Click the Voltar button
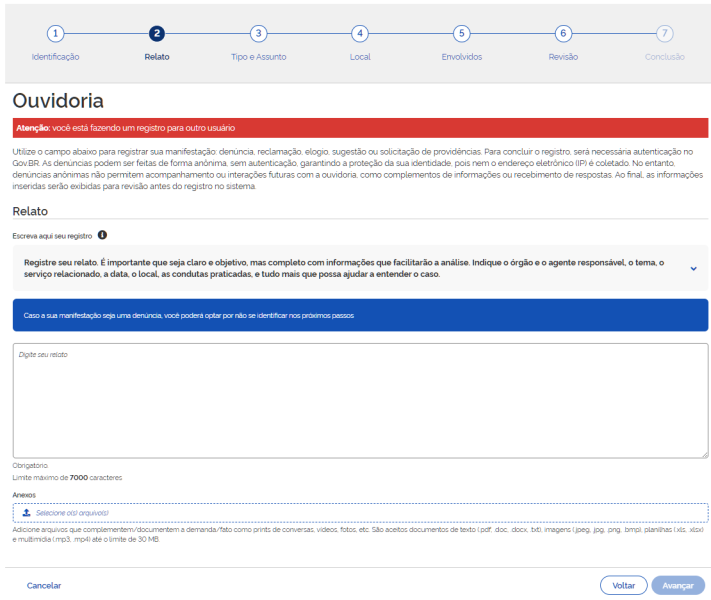This screenshot has height=600, width=711. tap(623, 585)
